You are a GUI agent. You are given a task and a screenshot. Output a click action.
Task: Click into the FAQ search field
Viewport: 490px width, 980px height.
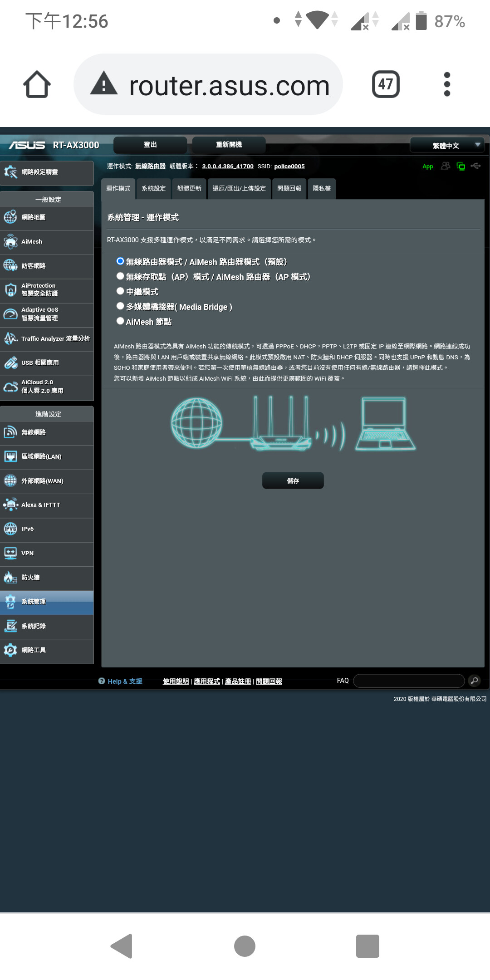point(409,681)
